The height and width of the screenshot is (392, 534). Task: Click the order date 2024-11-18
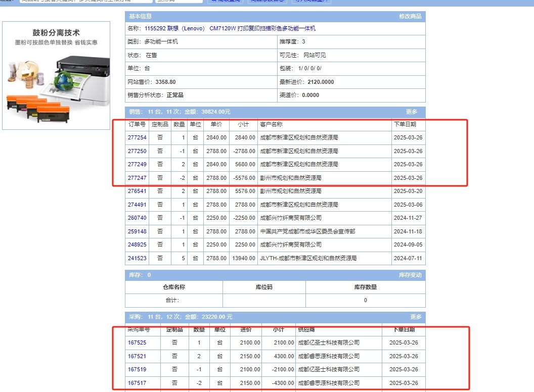coord(408,231)
